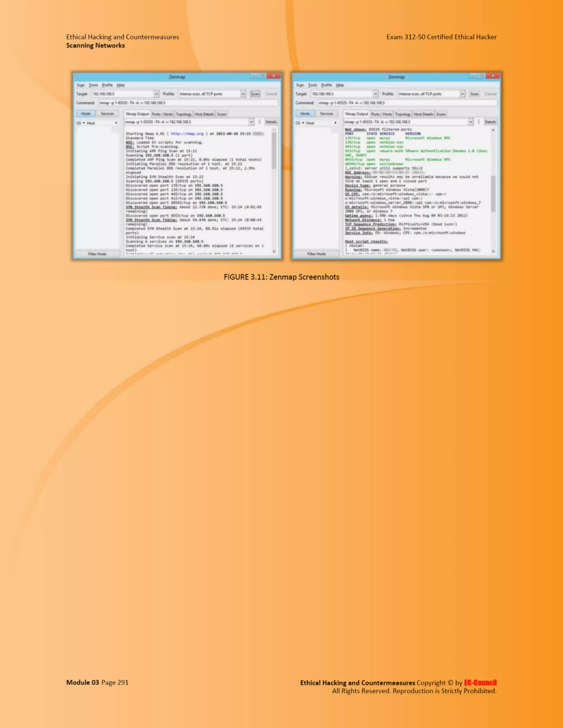Click the Command field in left Zenmap window
Viewport: 563px width, 728px height.
[x=188, y=103]
